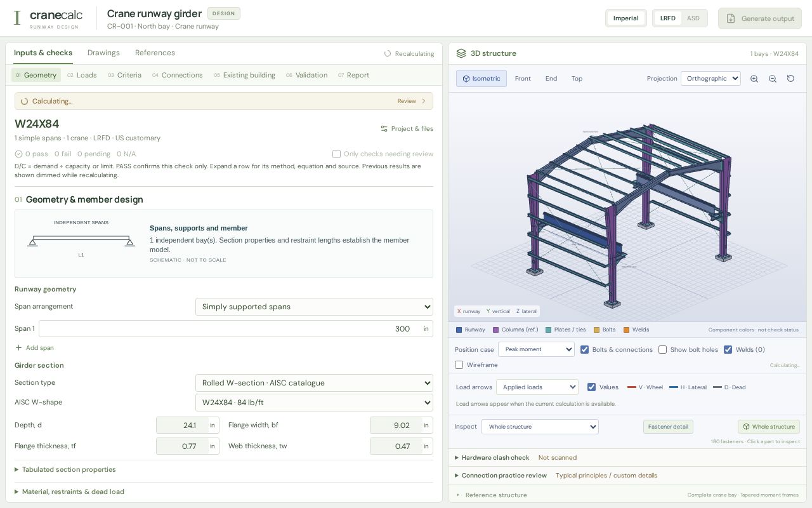The height and width of the screenshot is (508, 812).
Task: Uncheck the Welds (0) checkbox
Action: click(728, 350)
